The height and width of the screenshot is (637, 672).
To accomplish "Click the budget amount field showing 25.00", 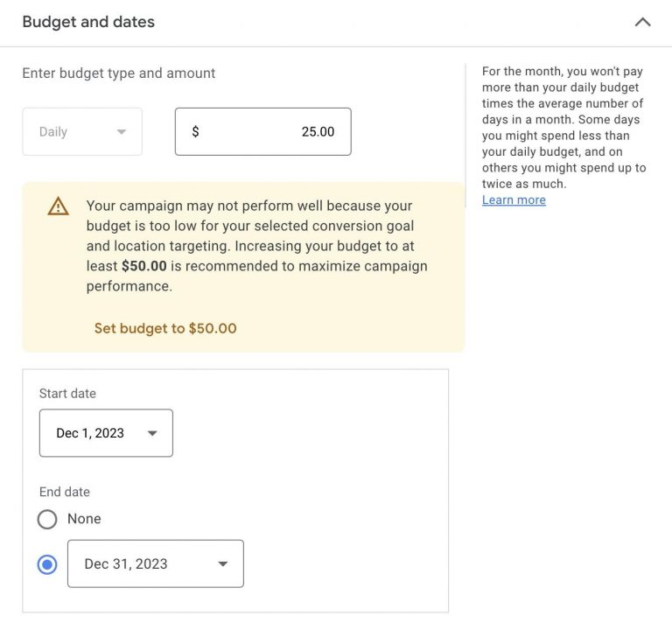I will click(263, 131).
